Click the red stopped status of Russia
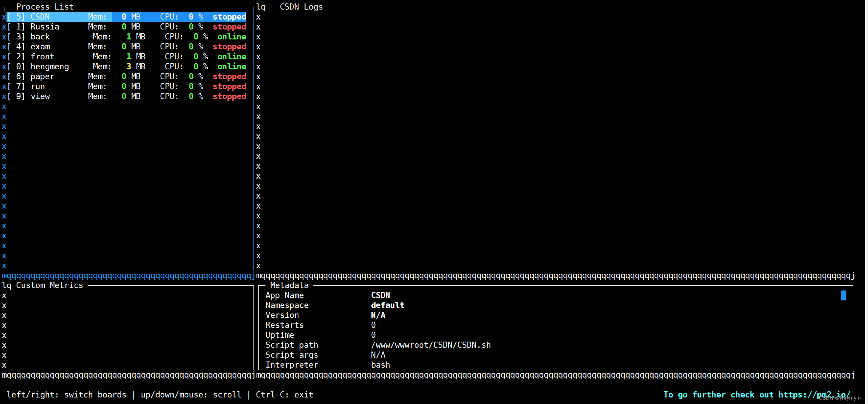The width and height of the screenshot is (868, 404). 230,27
